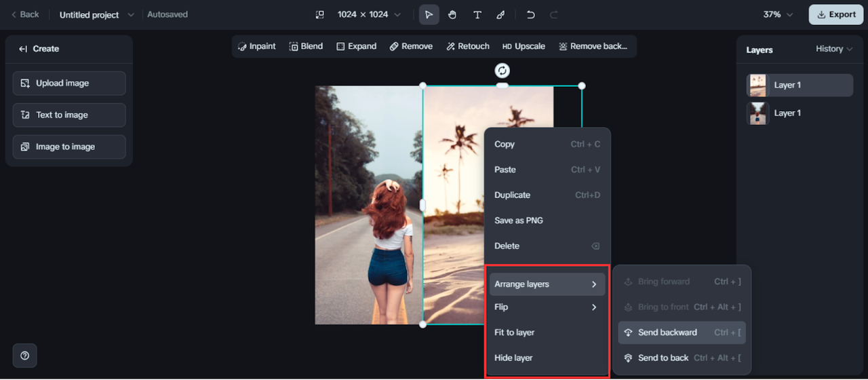Choose Send to back
868x380 pixels.
pyautogui.click(x=682, y=358)
